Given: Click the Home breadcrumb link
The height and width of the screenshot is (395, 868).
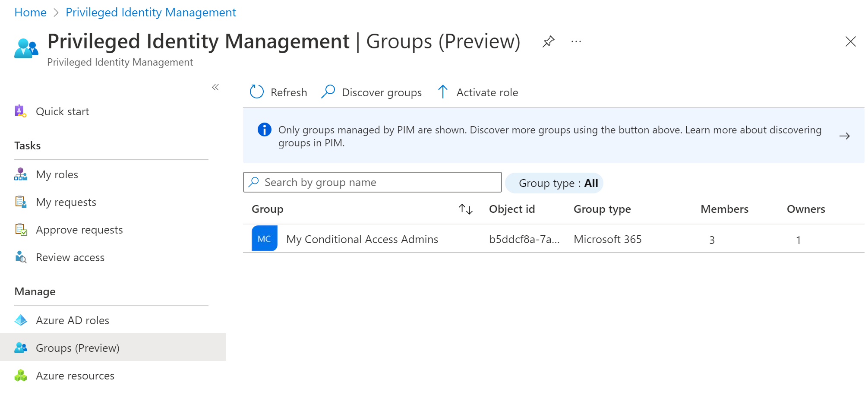Looking at the screenshot, I should (30, 12).
